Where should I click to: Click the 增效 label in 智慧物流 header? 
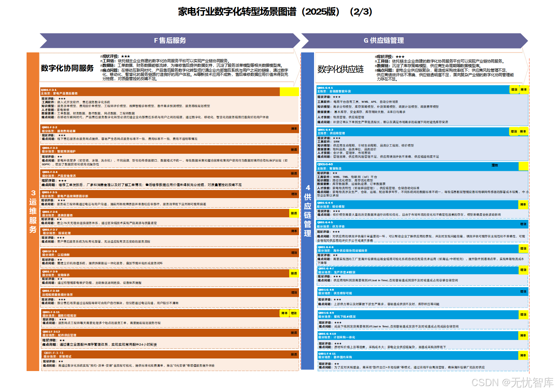tap(495, 165)
